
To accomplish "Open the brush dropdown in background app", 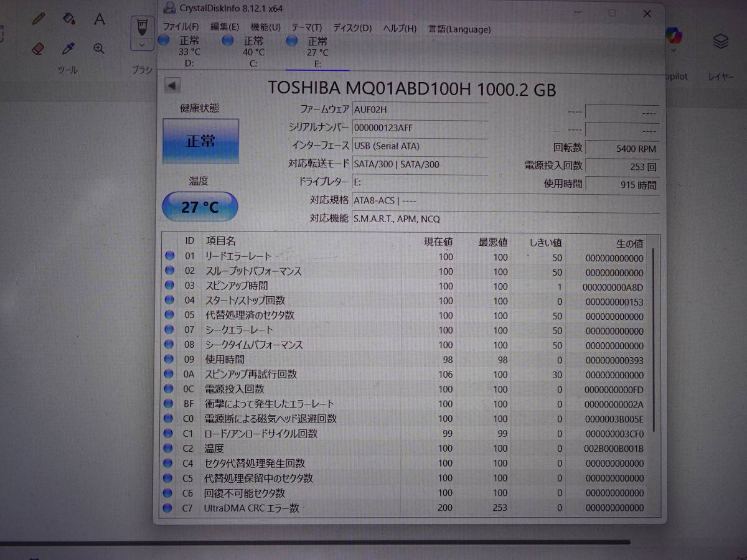I will tap(143, 45).
